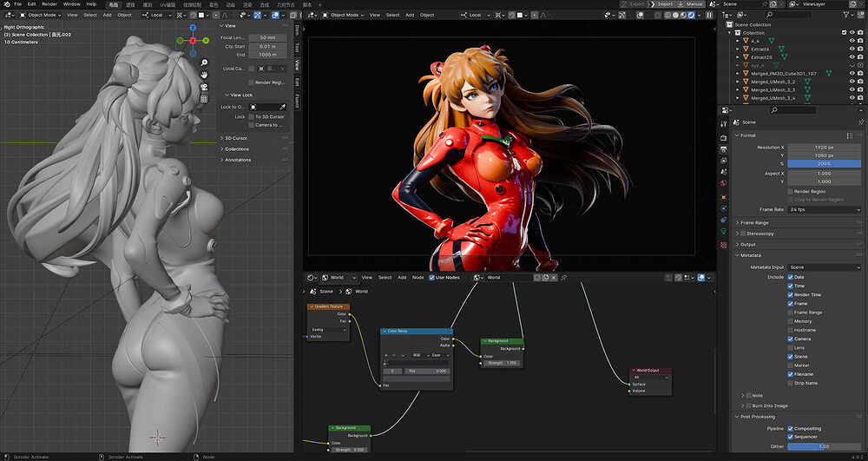
Task: Open the Tool properties tab icon
Action: pos(724,124)
